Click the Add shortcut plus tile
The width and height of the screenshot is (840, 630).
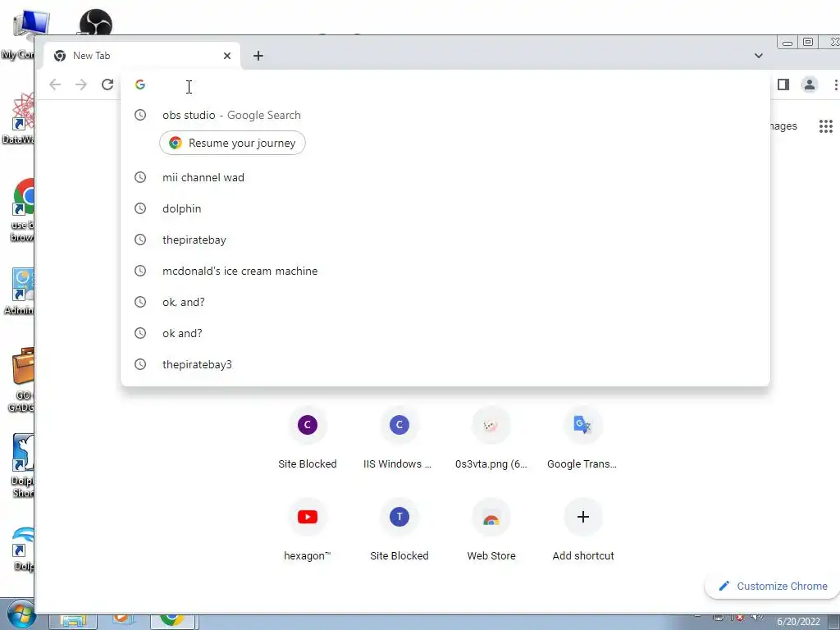point(583,531)
